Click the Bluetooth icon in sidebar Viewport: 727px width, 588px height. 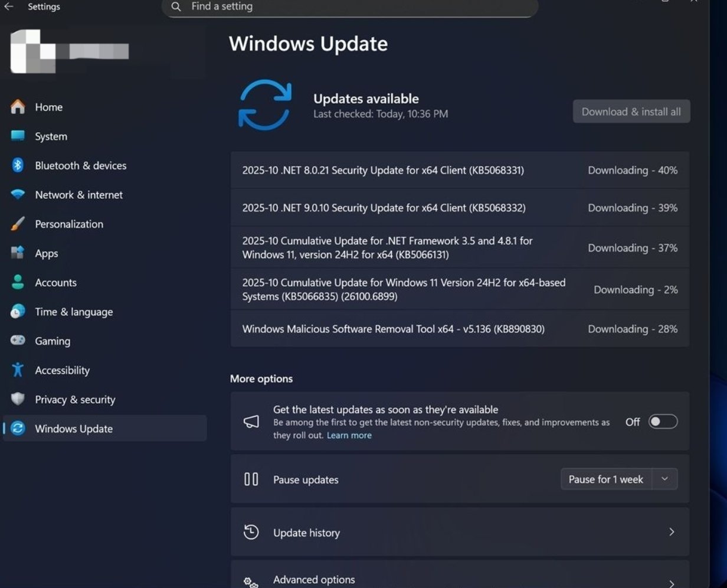tap(18, 165)
